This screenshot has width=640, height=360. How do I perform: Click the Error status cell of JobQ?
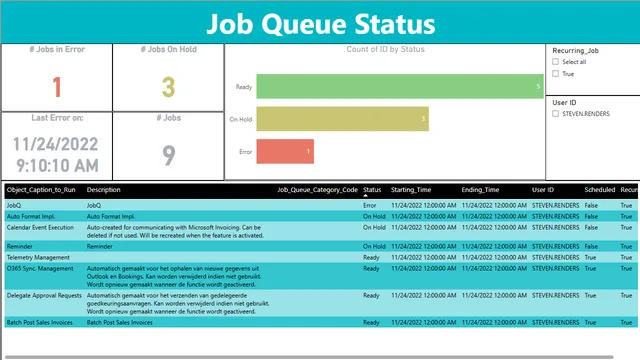click(369, 206)
